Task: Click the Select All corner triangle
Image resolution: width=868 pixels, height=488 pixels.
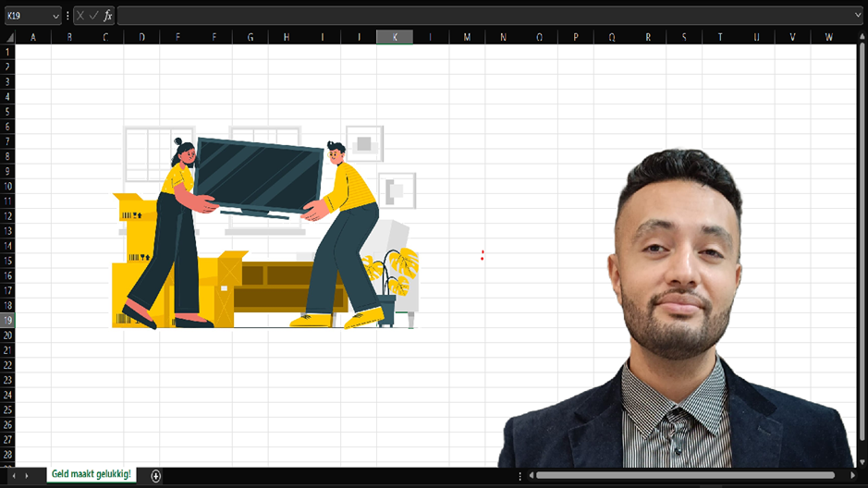Action: click(x=8, y=37)
